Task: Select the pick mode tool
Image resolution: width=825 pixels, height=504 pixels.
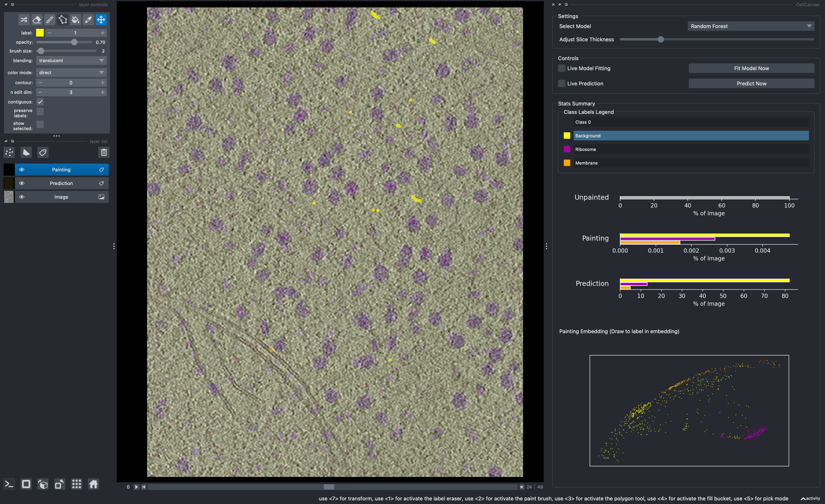Action: pos(88,19)
